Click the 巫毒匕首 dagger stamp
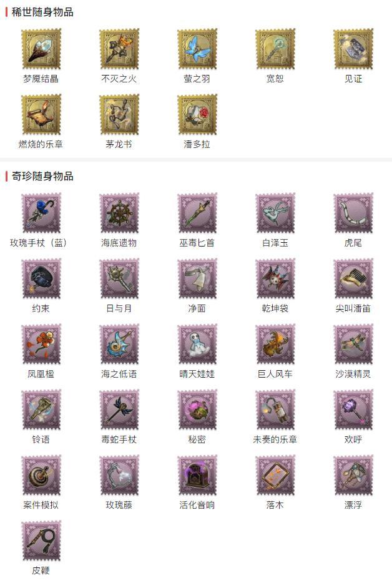 [x=197, y=213]
